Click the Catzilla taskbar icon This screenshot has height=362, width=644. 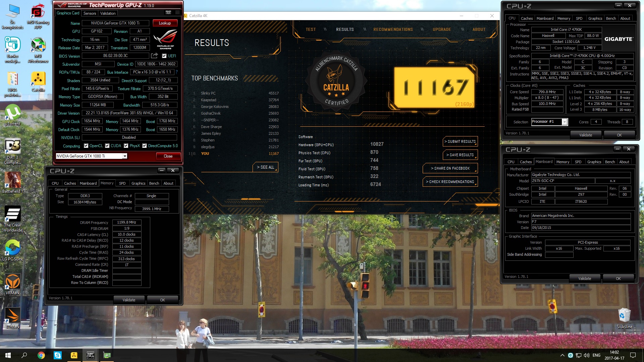tap(74, 355)
